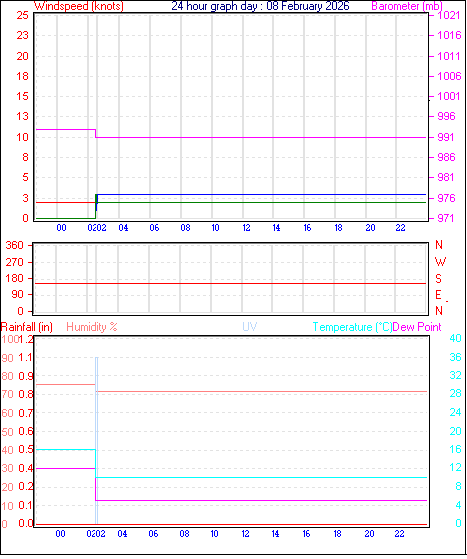This screenshot has width=467, height=559.
Task: Click the 180 degree wind direction label
Action: [x=15, y=278]
